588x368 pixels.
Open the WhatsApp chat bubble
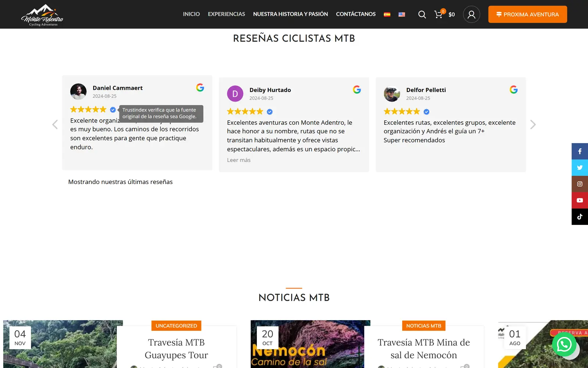(x=564, y=344)
